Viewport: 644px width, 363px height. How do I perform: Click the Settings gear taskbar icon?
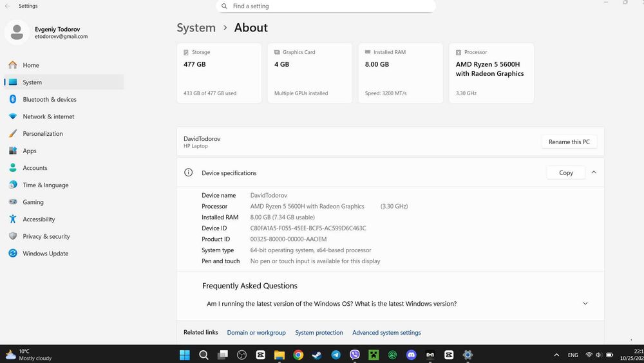[x=468, y=355]
